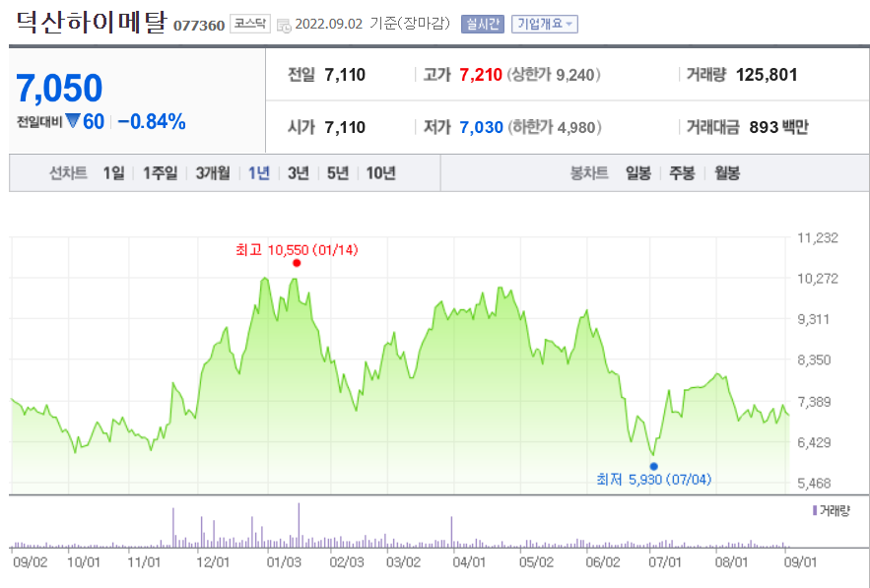Switch to 주봉 candle chart
The width and height of the screenshot is (870, 588).
coord(682,173)
